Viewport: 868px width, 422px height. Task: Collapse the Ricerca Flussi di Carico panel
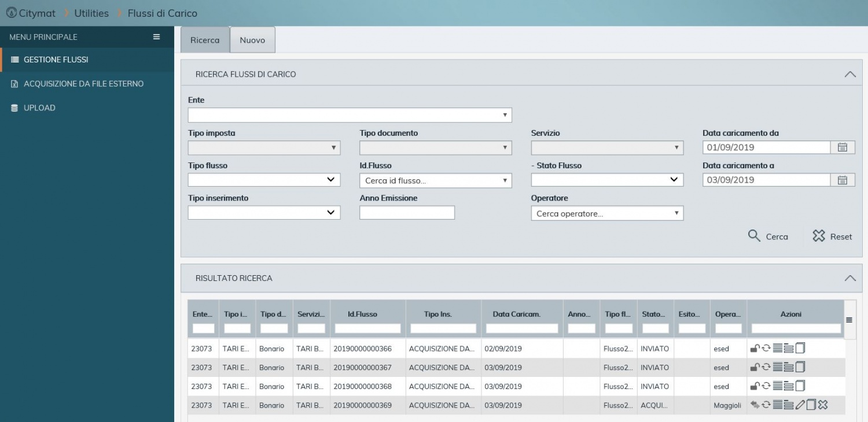pos(849,74)
